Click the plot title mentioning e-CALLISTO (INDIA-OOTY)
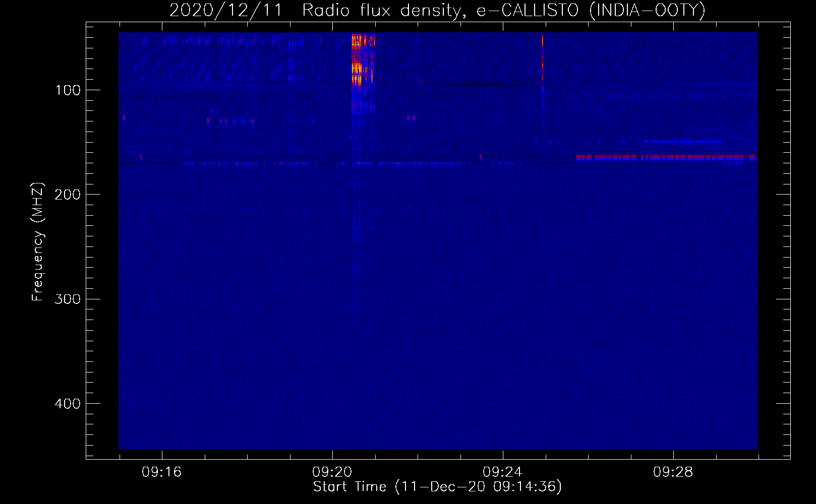This screenshot has width=816, height=504. click(437, 11)
